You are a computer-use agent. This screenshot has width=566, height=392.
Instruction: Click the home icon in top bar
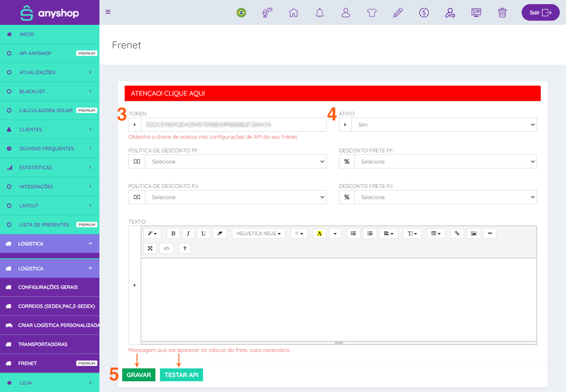click(x=293, y=13)
